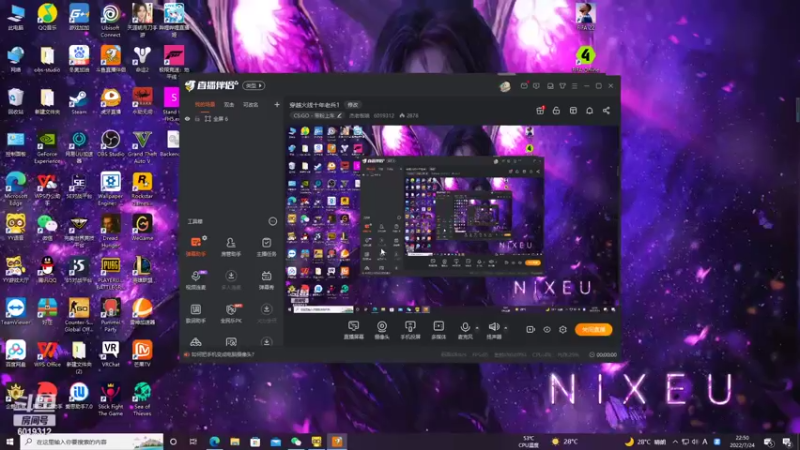
Task: Open the Wallpaper Engine desktop icon
Action: [x=110, y=189]
